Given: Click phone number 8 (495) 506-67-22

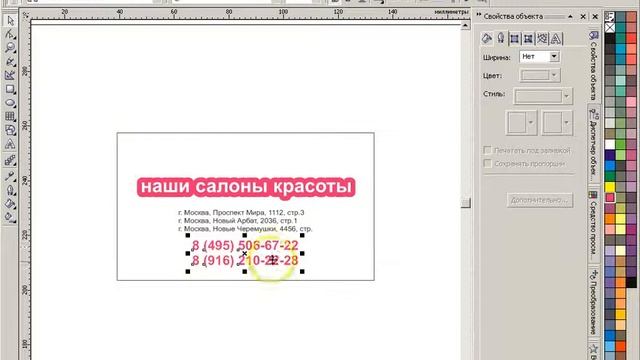Looking at the screenshot, I should [245, 245].
